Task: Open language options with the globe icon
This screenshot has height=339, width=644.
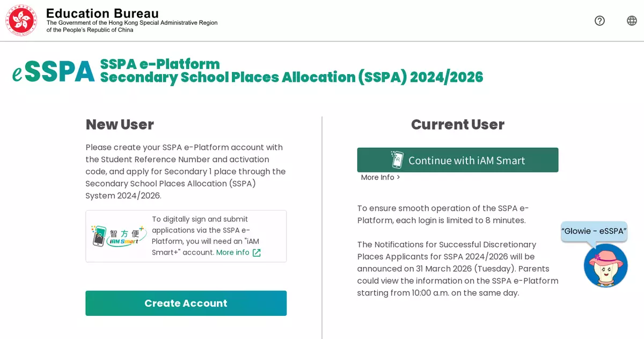Action: (x=632, y=20)
